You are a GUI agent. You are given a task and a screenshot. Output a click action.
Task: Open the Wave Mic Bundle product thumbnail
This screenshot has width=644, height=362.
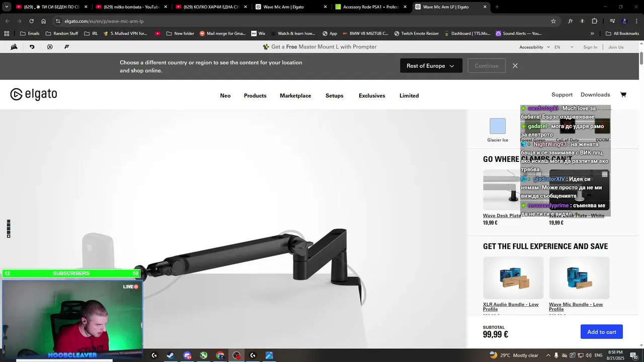(579, 278)
